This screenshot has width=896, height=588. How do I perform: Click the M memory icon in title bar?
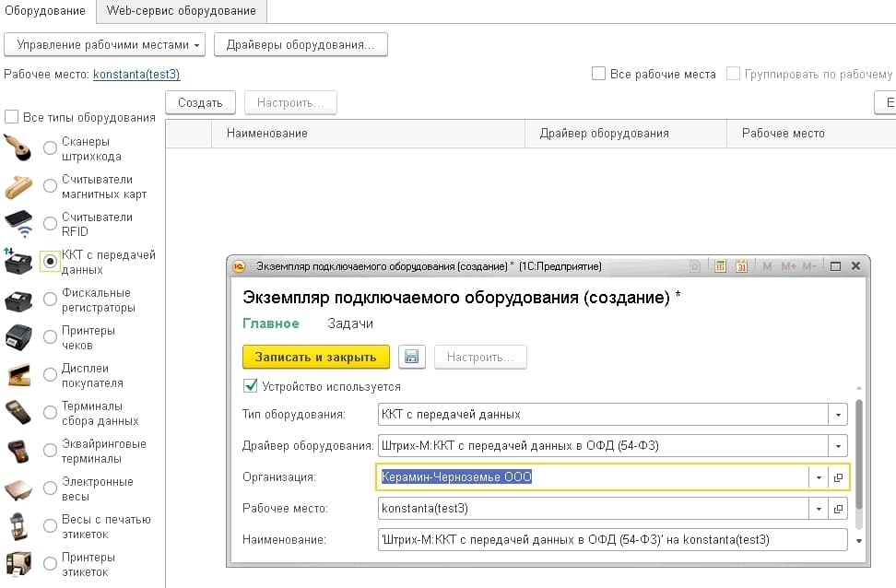(767, 267)
